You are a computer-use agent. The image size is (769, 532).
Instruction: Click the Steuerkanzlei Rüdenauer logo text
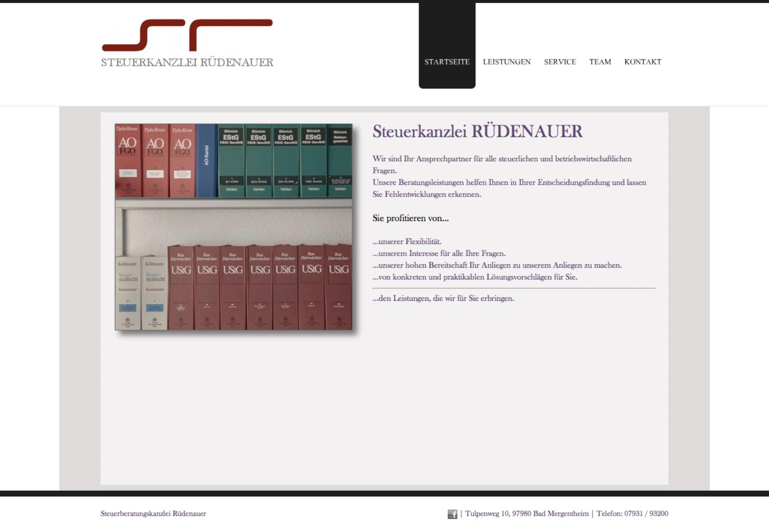187,62
